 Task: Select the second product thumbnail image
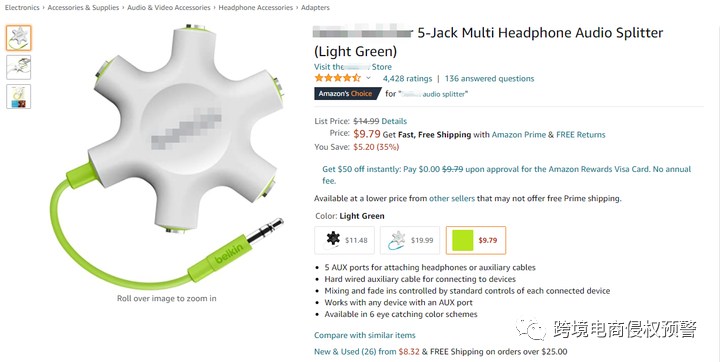19,68
